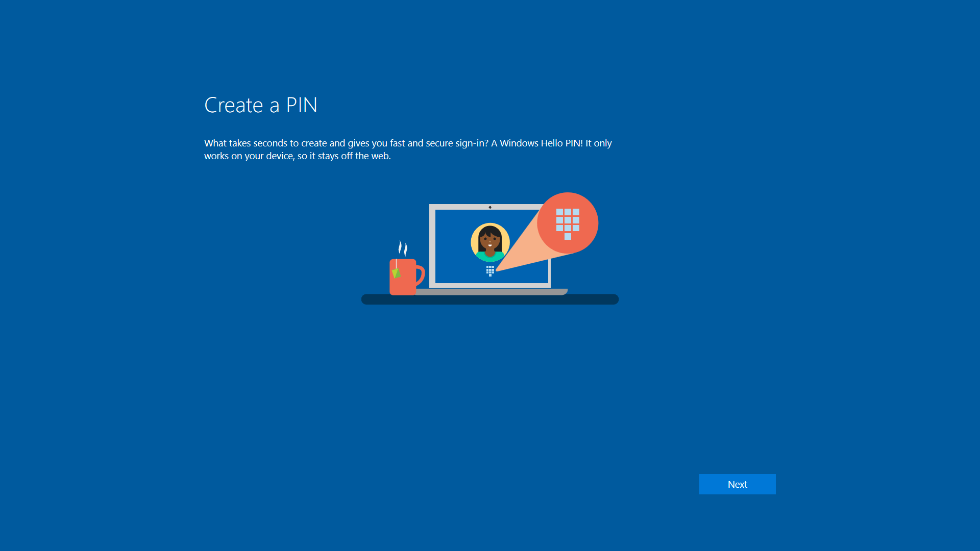Click the Next button

click(737, 484)
